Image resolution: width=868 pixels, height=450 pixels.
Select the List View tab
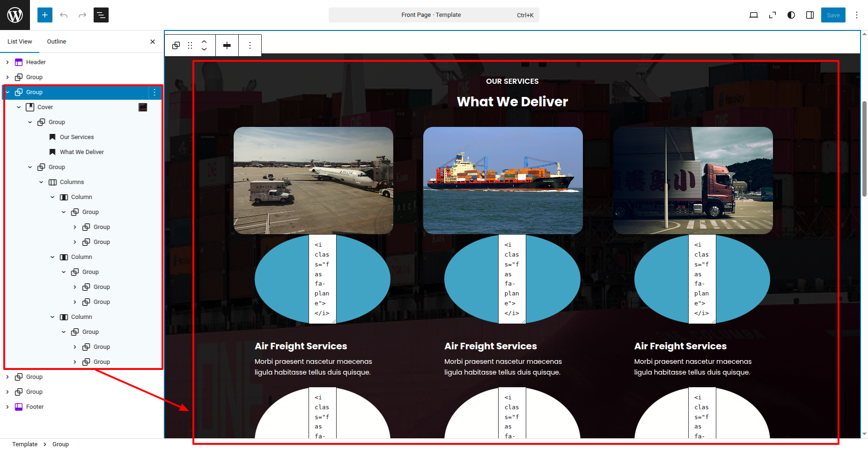point(20,42)
